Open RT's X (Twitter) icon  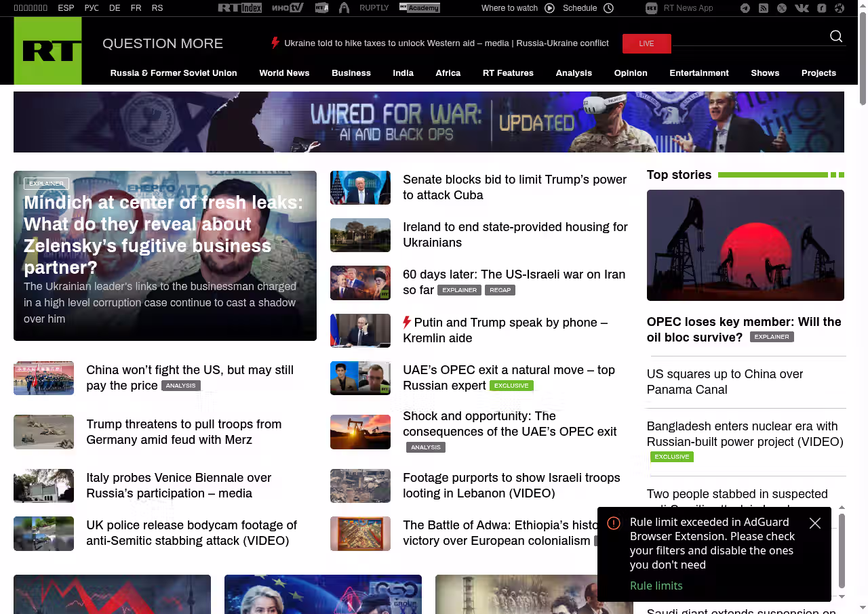click(782, 8)
